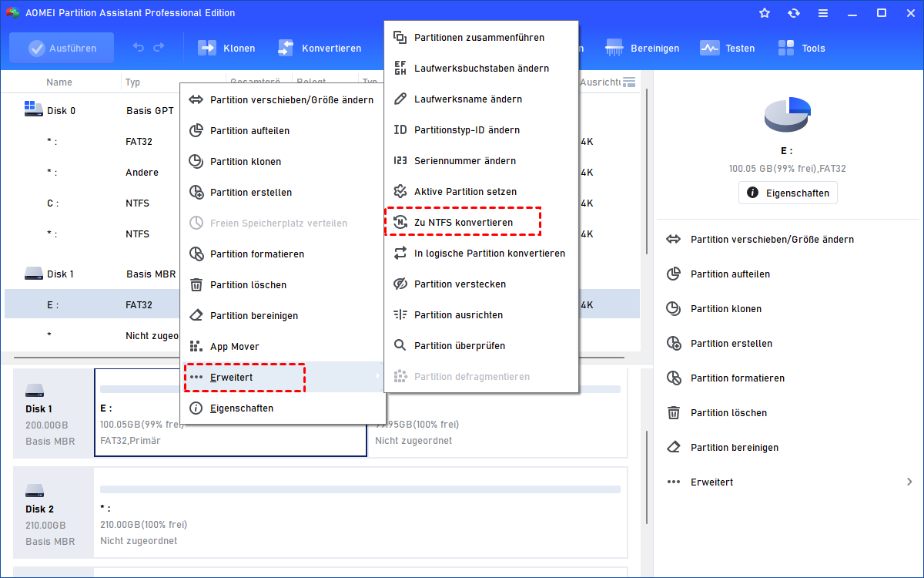Image resolution: width=924 pixels, height=578 pixels.
Task: Open the Bereinigen toolbar item
Action: click(642, 48)
